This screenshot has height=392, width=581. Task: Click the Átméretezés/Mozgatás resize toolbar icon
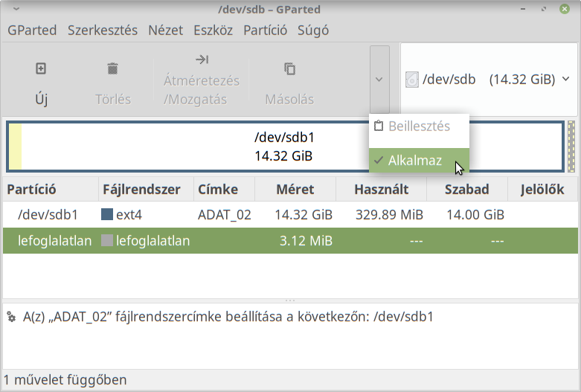pyautogui.click(x=202, y=60)
